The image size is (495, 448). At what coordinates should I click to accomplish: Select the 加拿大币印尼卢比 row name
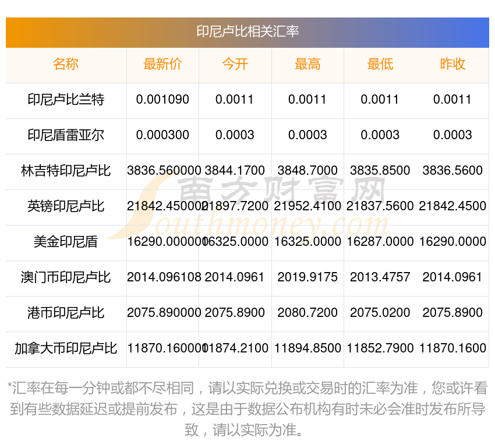66,348
